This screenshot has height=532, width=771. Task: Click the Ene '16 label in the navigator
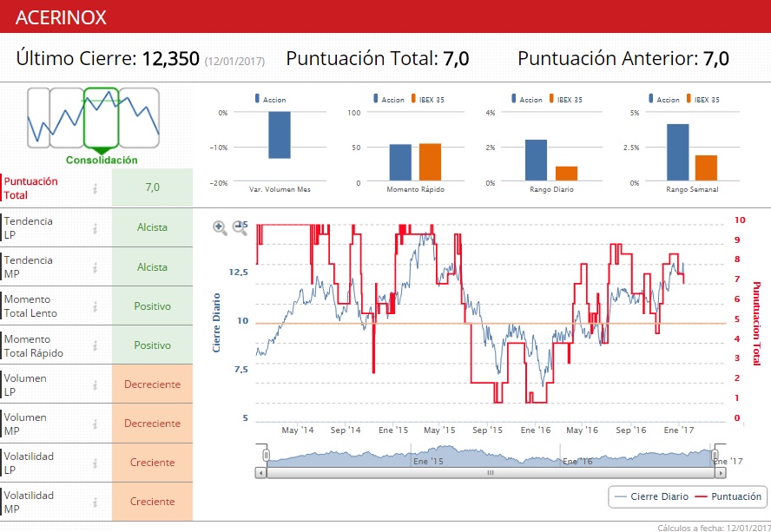[577, 461]
